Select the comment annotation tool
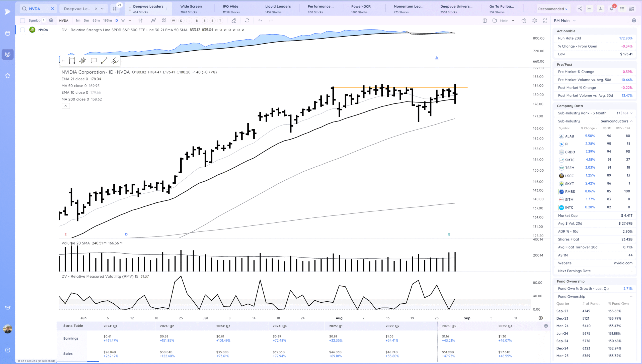 [94, 61]
